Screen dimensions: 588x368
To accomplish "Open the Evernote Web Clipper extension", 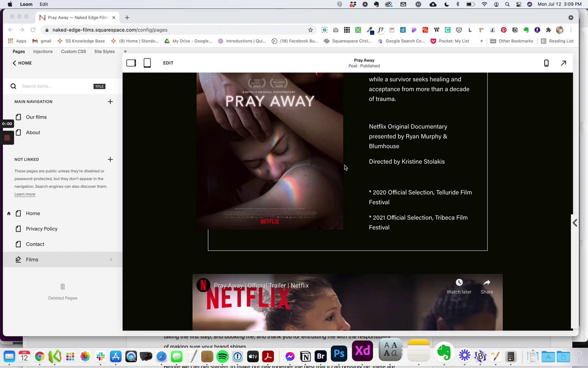I will pos(526,30).
